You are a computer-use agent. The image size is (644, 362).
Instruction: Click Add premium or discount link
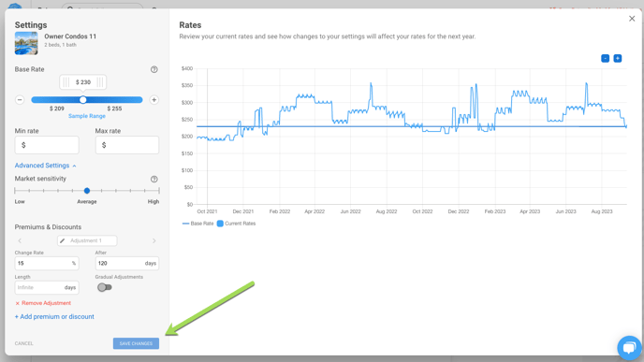[54, 316]
